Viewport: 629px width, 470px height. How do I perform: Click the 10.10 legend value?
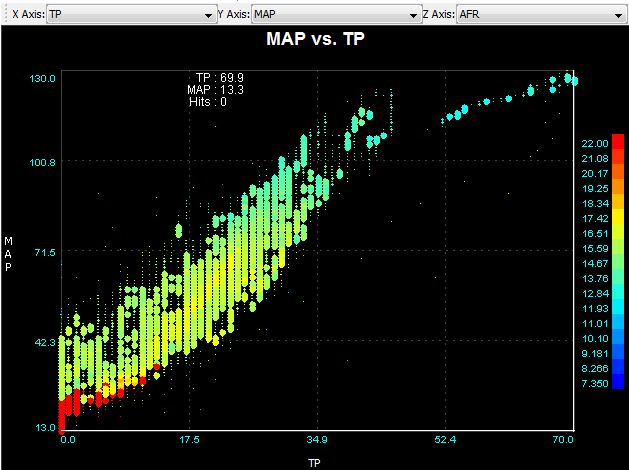[595, 338]
